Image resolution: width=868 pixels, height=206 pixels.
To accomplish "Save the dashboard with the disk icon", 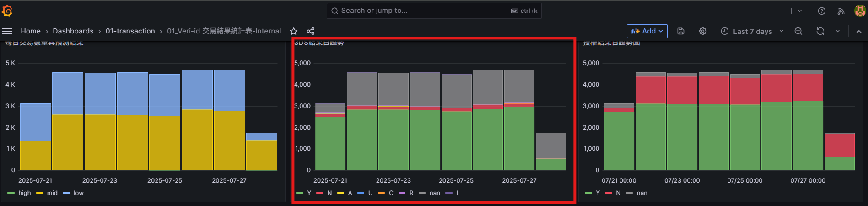I will [681, 31].
